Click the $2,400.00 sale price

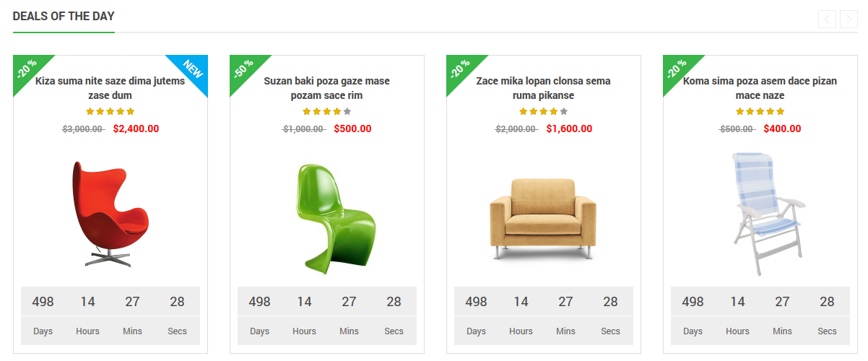pos(136,129)
